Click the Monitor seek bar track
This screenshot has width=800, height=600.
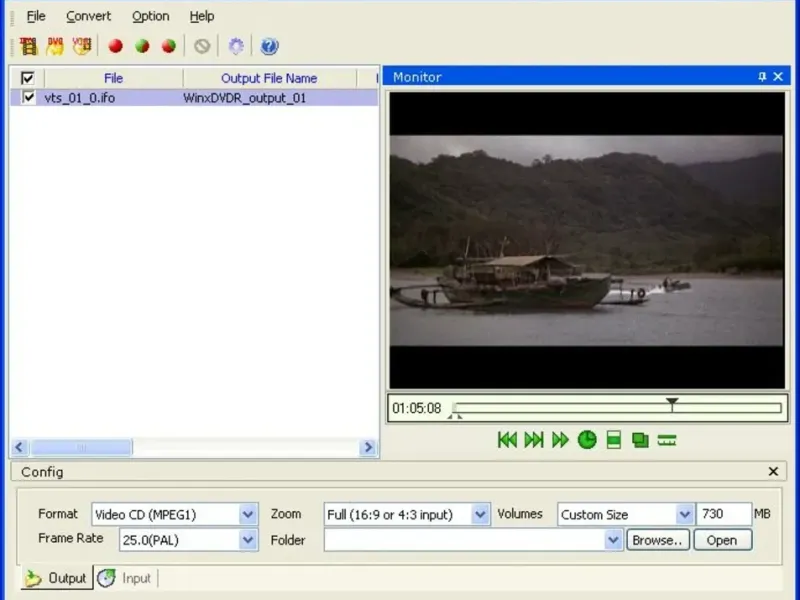pos(617,408)
